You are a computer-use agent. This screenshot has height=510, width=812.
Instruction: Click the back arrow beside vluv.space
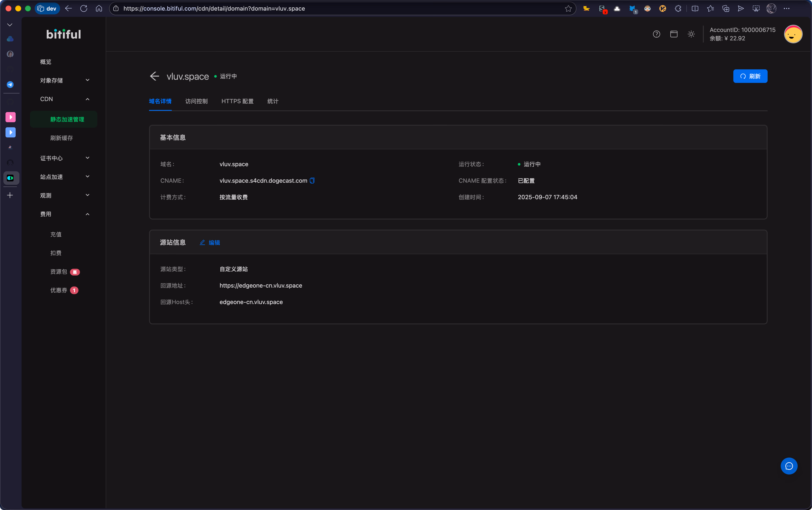tap(154, 76)
